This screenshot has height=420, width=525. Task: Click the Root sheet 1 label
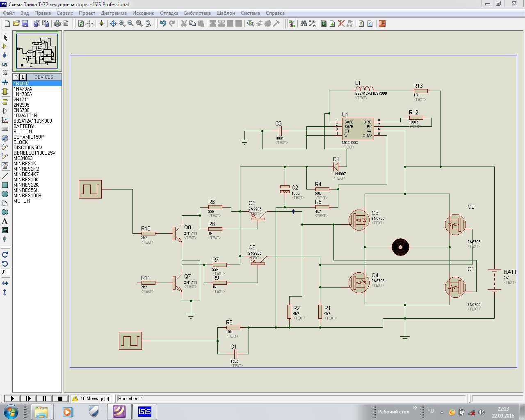click(130, 398)
